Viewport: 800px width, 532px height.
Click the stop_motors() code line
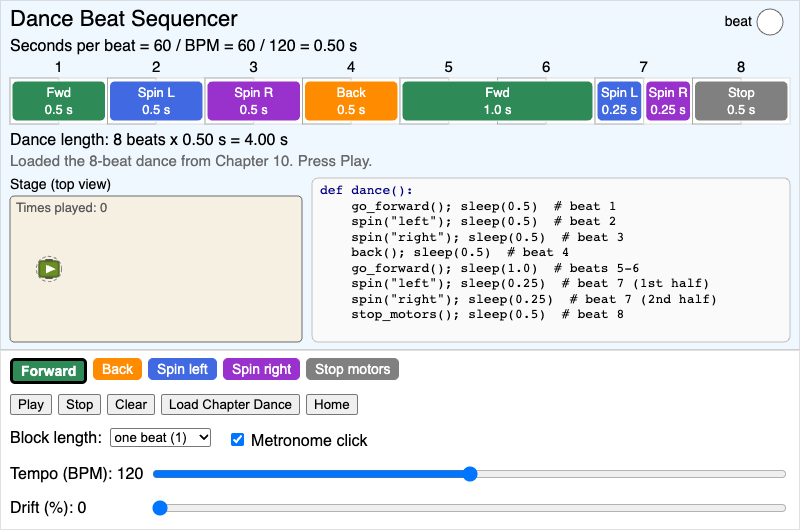coord(487,314)
